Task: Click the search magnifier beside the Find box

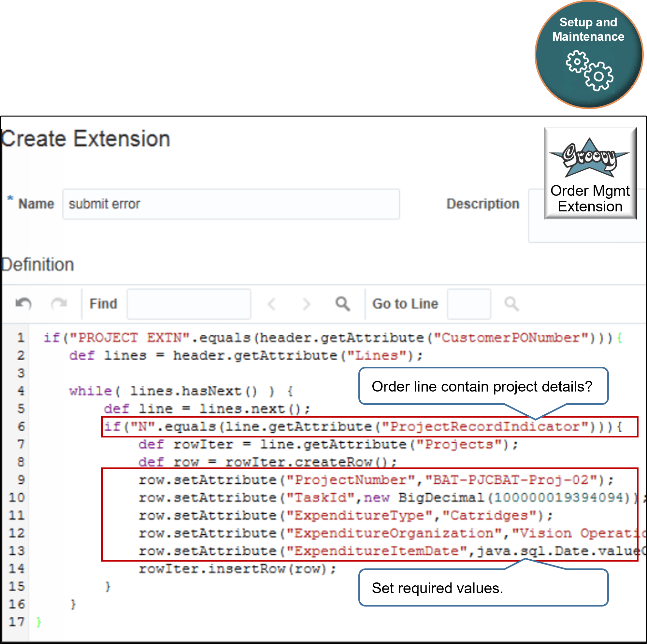Action: point(342,304)
